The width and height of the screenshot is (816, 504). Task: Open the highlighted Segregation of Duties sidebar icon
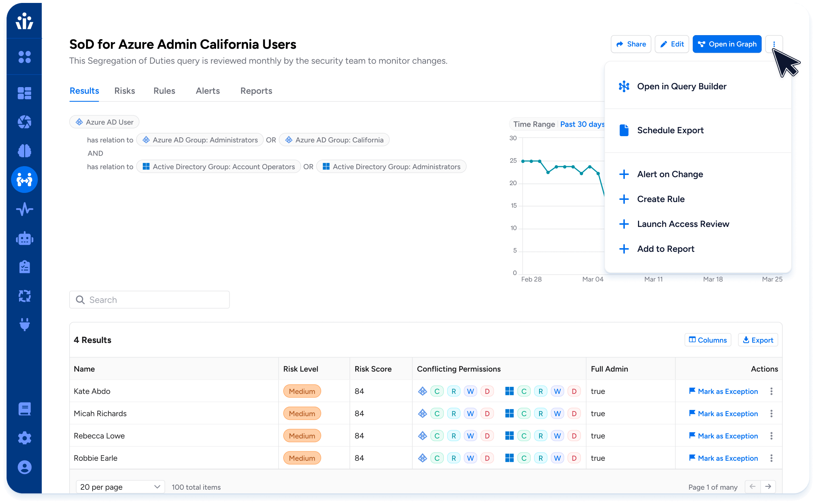click(x=24, y=180)
